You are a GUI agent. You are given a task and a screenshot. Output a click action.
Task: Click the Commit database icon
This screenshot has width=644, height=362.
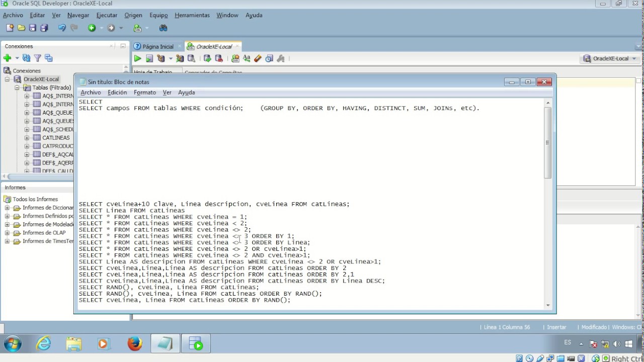point(207,58)
